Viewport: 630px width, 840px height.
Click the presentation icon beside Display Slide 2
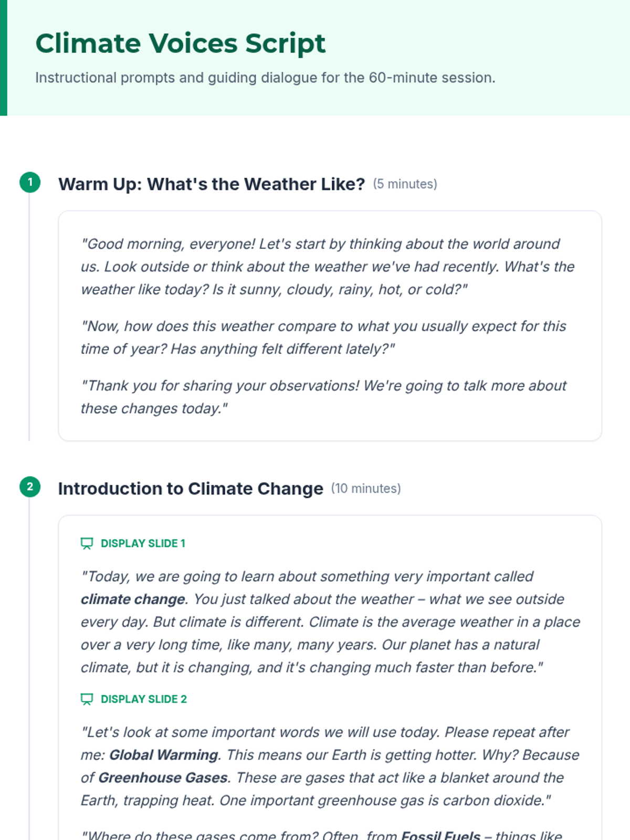click(x=87, y=699)
